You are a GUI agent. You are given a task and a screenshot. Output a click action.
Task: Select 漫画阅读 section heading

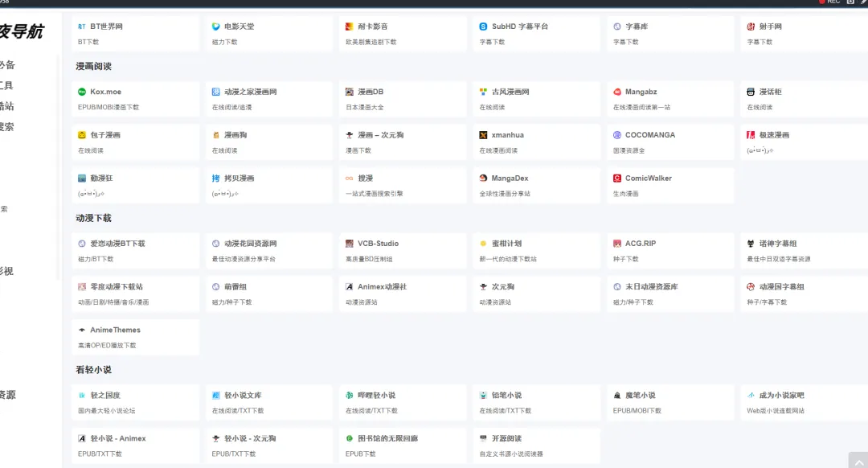point(93,67)
